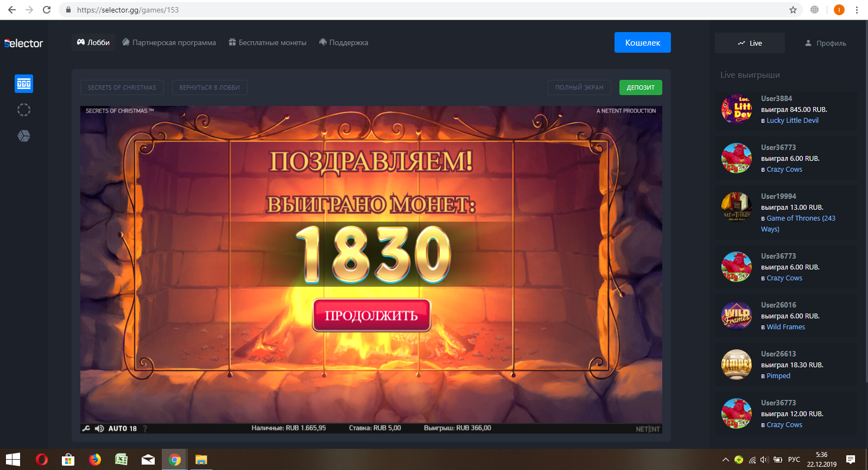The width and height of the screenshot is (868, 470).
Task: Click Наличные: RUB 1.665,95 balance text
Action: point(289,428)
